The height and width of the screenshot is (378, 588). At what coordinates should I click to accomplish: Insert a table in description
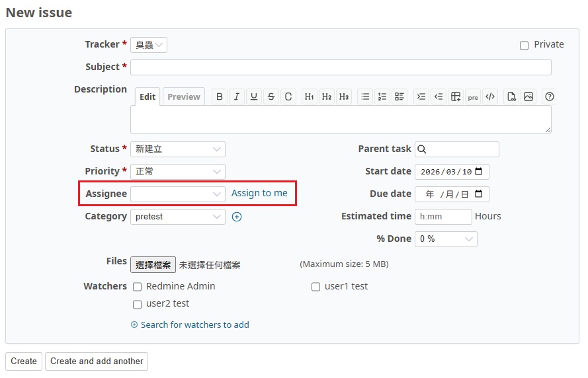pos(456,96)
